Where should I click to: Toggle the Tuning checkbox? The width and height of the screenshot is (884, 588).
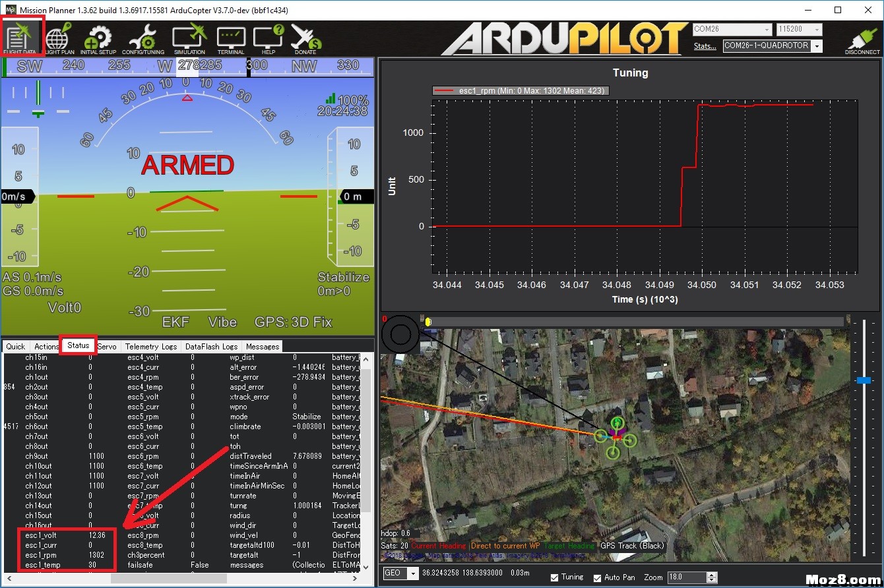tap(555, 577)
